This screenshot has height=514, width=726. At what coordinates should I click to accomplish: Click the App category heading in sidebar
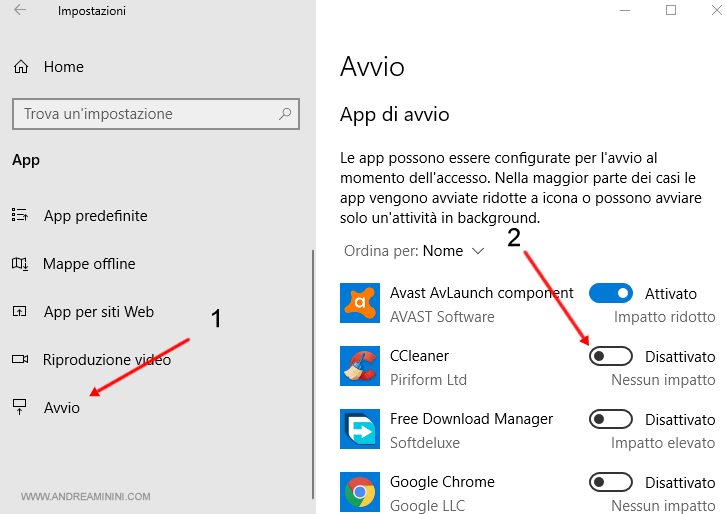(x=26, y=161)
